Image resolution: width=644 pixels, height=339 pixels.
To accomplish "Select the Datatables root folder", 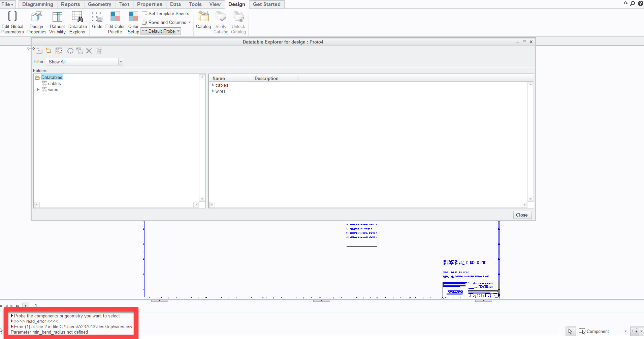I will pyautogui.click(x=52, y=77).
